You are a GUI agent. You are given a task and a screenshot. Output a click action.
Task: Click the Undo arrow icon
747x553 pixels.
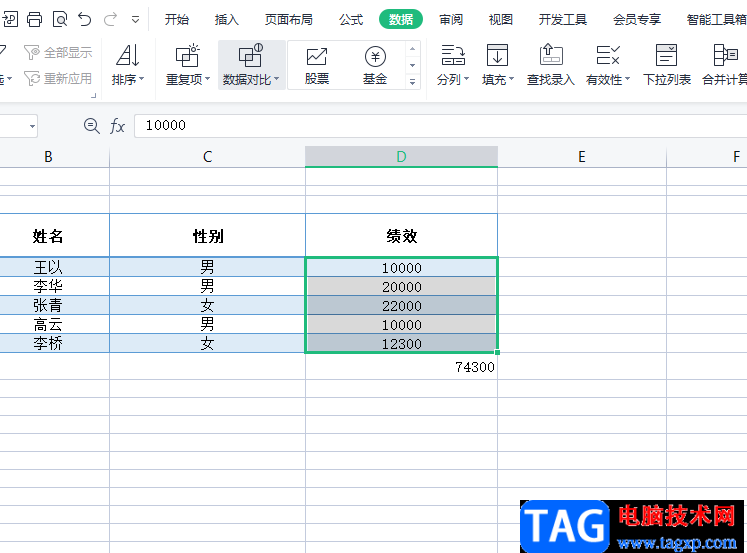(85, 20)
